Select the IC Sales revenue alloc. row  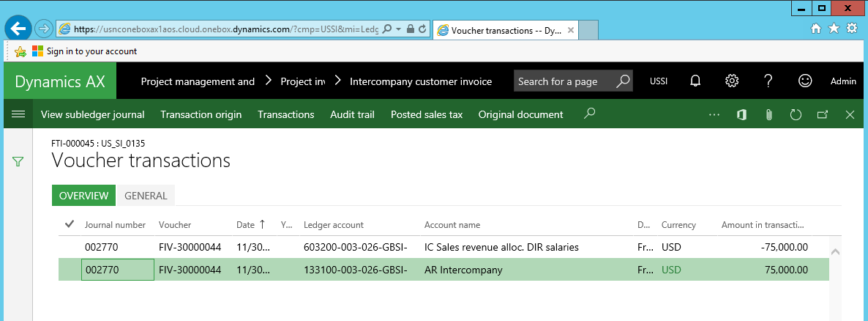(501, 247)
